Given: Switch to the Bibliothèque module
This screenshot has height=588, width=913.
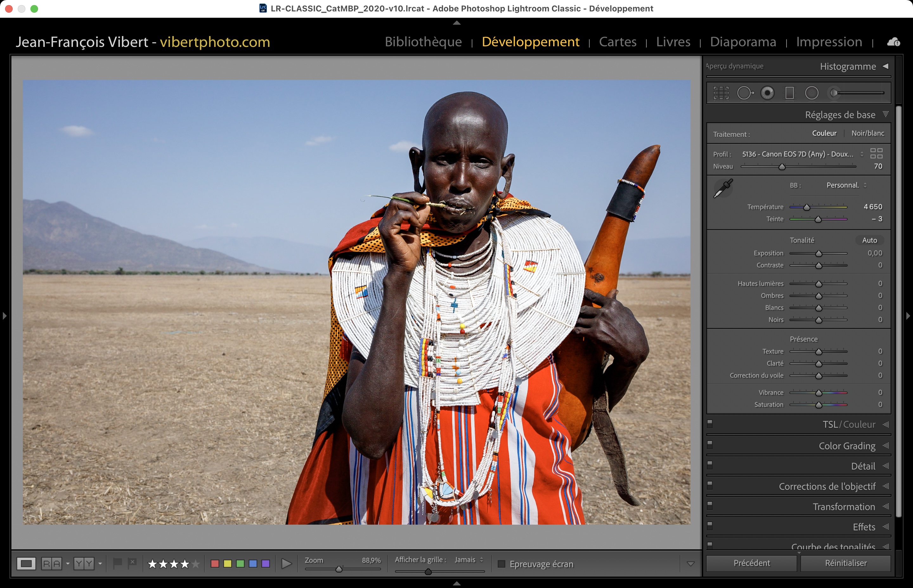Looking at the screenshot, I should click(x=423, y=42).
